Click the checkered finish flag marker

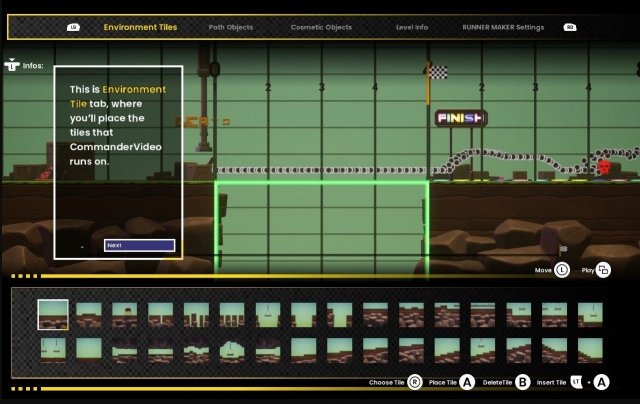(x=438, y=72)
